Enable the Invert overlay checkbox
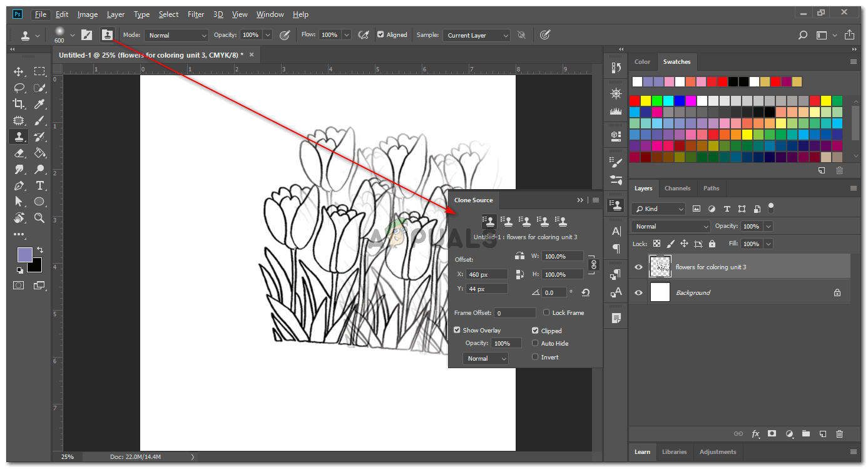The image size is (868, 469). 535,357
